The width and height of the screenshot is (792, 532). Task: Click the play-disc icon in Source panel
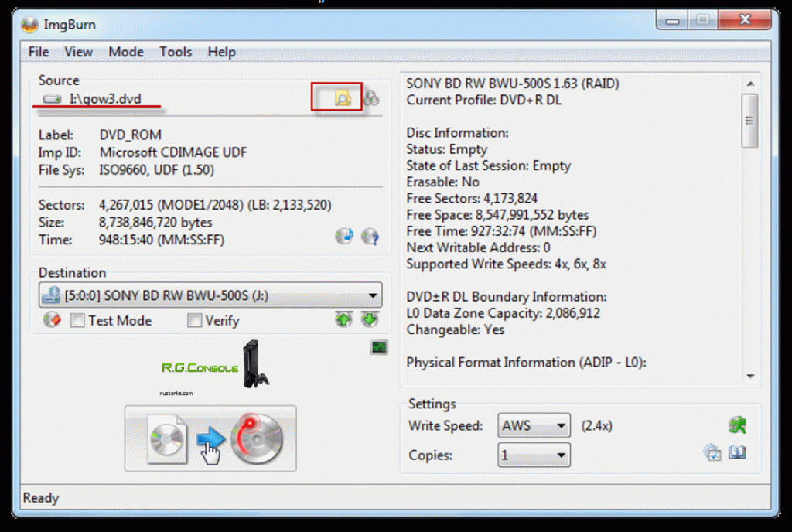pos(344,236)
